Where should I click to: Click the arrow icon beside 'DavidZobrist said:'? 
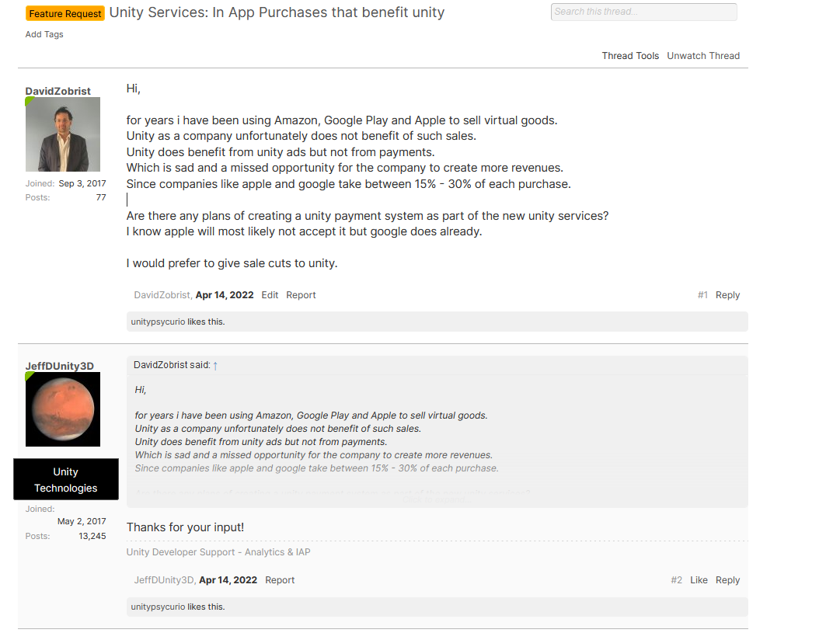tap(215, 366)
